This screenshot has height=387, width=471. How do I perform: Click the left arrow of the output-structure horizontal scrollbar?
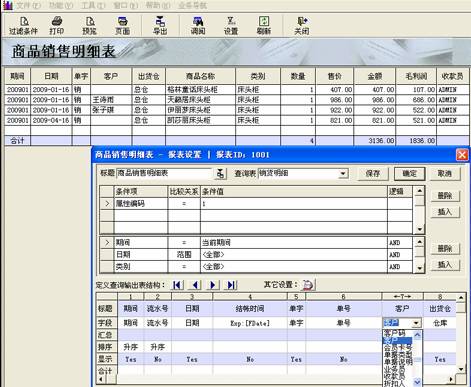101,379
